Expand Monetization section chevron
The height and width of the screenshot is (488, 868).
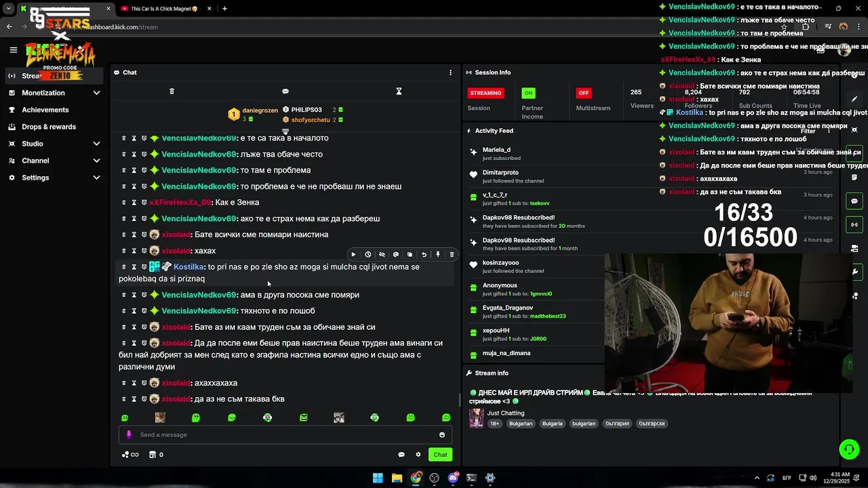[x=96, y=93]
